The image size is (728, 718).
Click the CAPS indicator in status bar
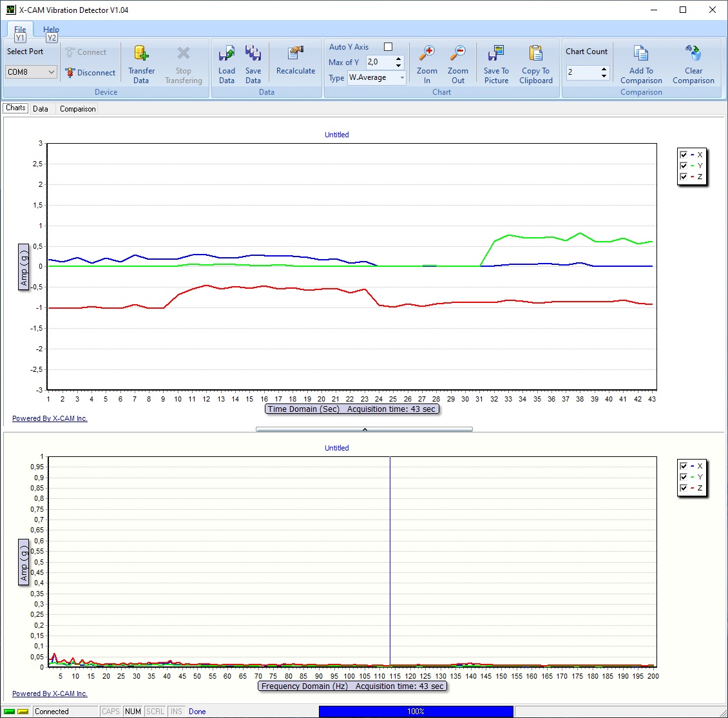tap(111, 712)
